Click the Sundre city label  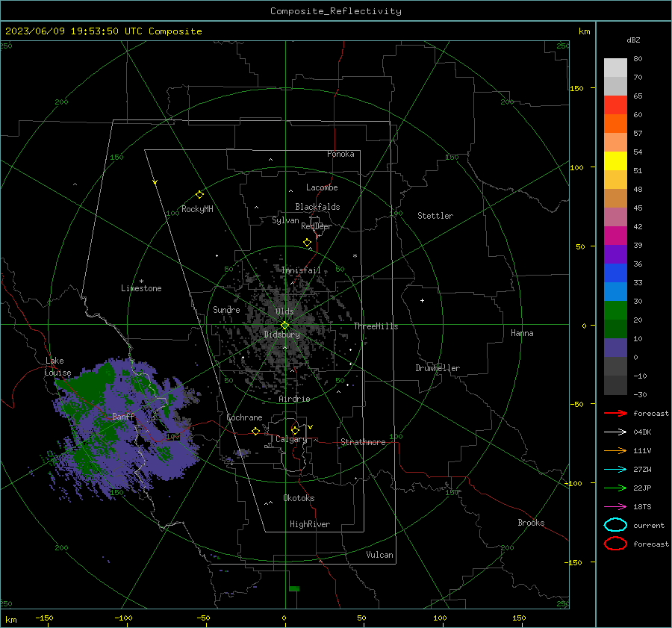click(x=226, y=309)
